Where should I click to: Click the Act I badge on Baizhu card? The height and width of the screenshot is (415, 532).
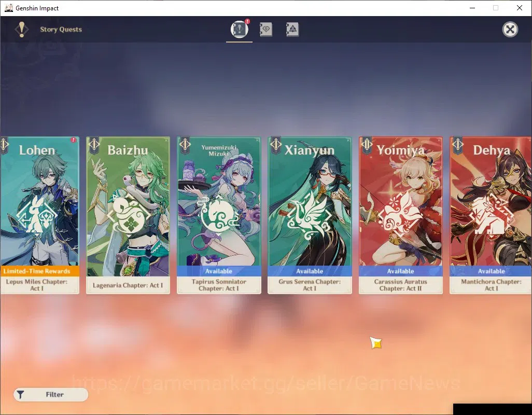click(94, 145)
